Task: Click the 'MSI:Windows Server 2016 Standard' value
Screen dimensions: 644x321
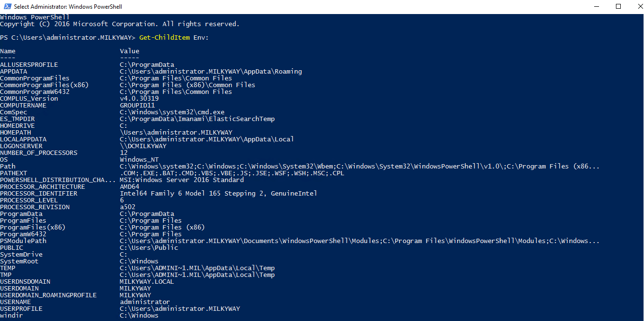Action: [182, 180]
